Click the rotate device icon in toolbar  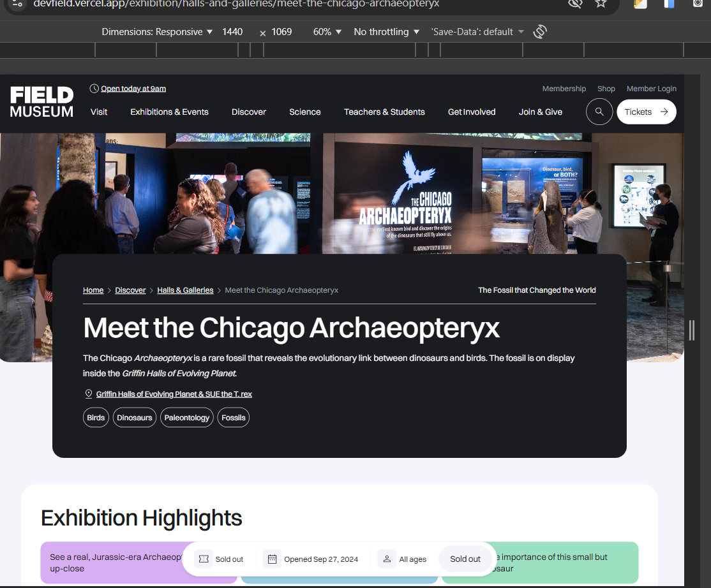point(539,32)
